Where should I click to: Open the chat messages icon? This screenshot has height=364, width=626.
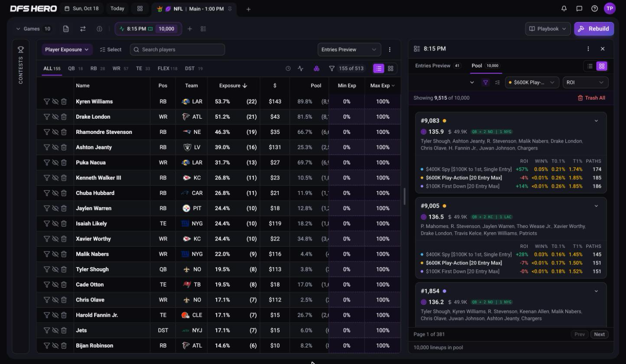(x=579, y=8)
